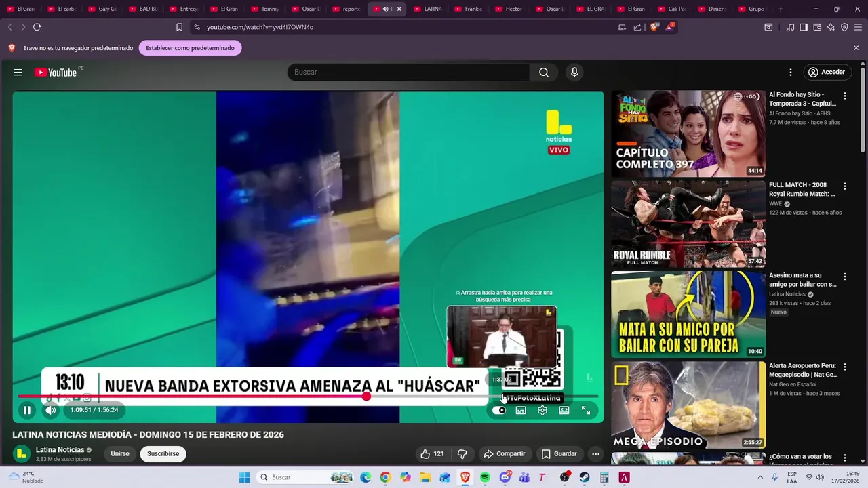This screenshot has height=488, width=868.
Task: Save video with Guardar button
Action: tap(559, 454)
